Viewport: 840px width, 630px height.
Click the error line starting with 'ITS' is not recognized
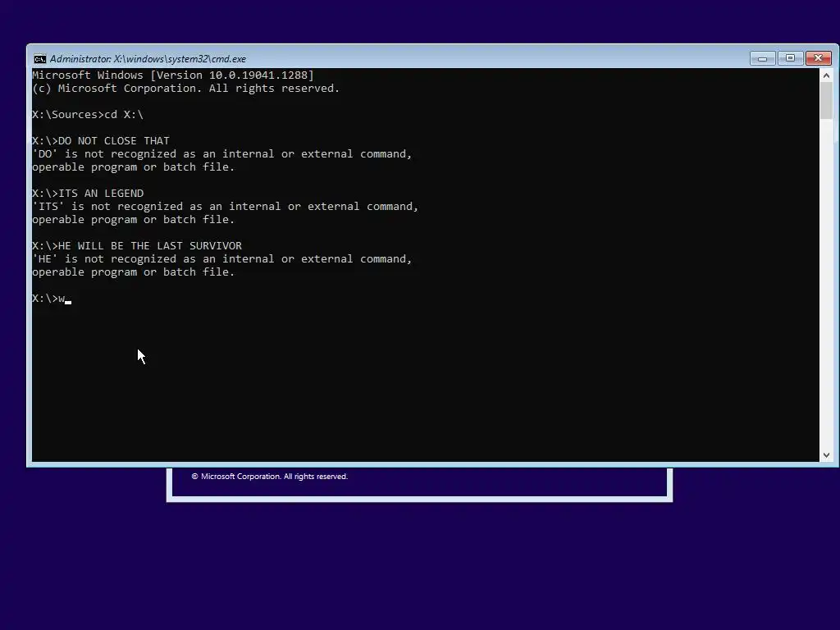coord(225,207)
